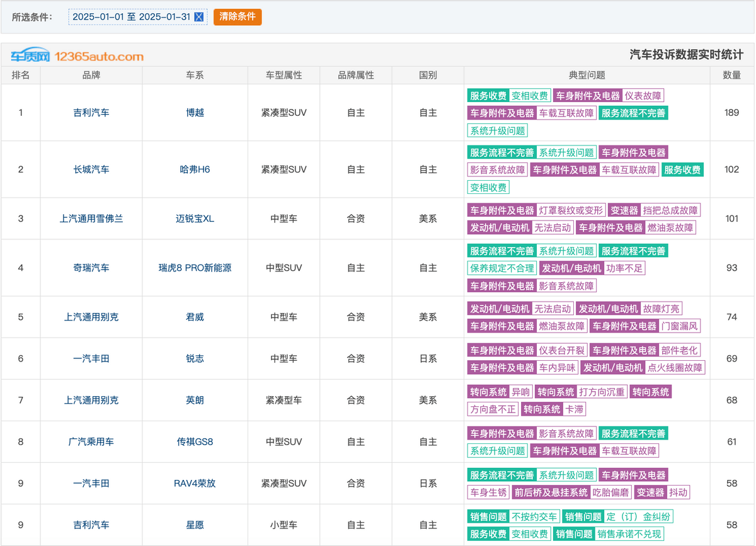This screenshot has width=756, height=546.
Task: Open the 锐志 series link
Action: 195,358
